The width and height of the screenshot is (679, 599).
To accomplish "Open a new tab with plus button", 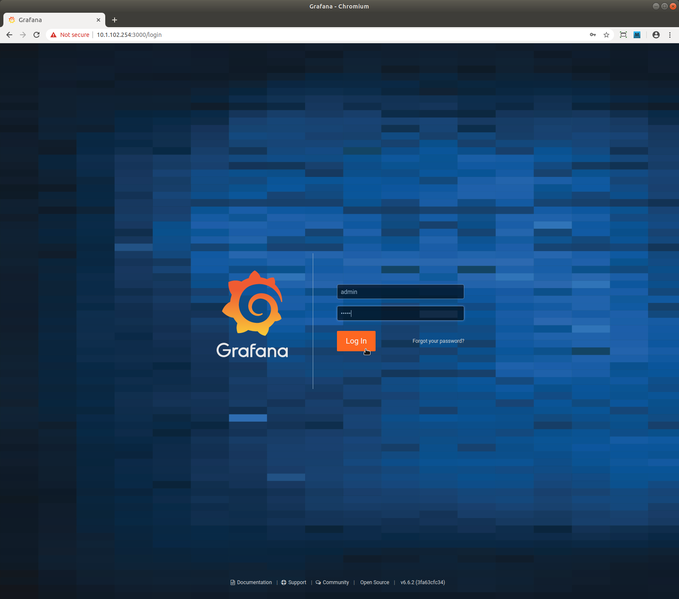I will [x=114, y=20].
